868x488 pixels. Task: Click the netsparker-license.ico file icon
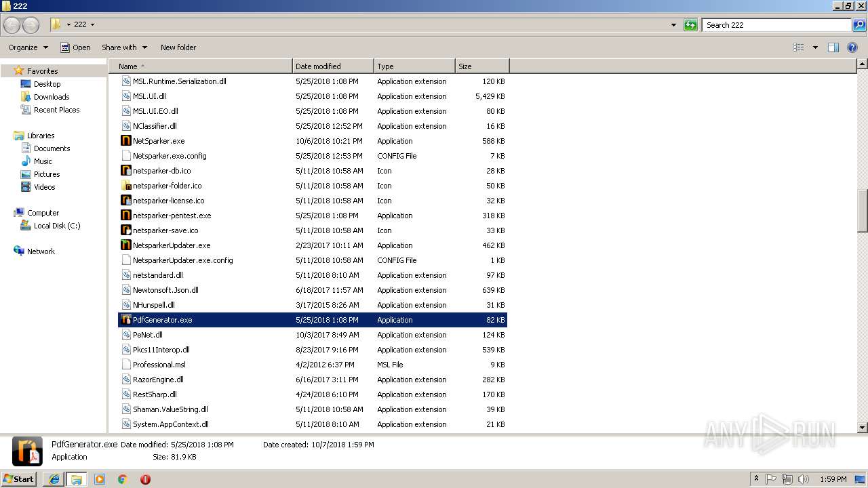click(x=125, y=201)
